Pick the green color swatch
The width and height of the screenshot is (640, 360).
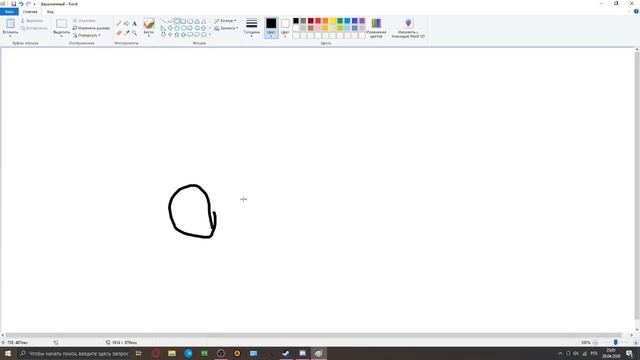coord(340,21)
